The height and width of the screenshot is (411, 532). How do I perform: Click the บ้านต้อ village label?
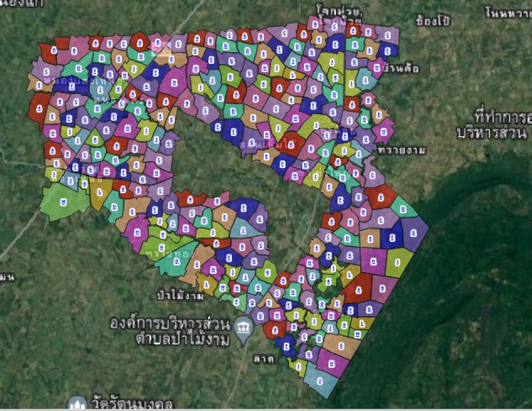tap(402, 68)
